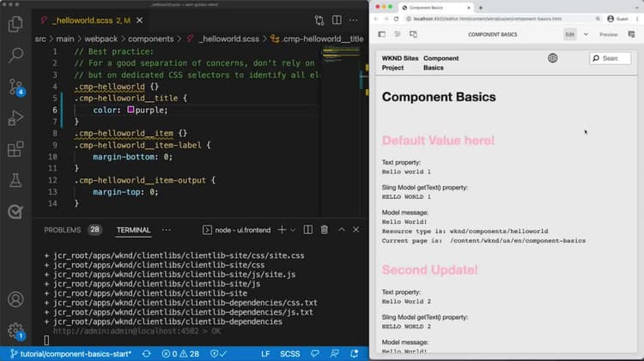644x361 pixels.
Task: Click the AEM annotate icon at toolbar right
Action: [x=632, y=34]
